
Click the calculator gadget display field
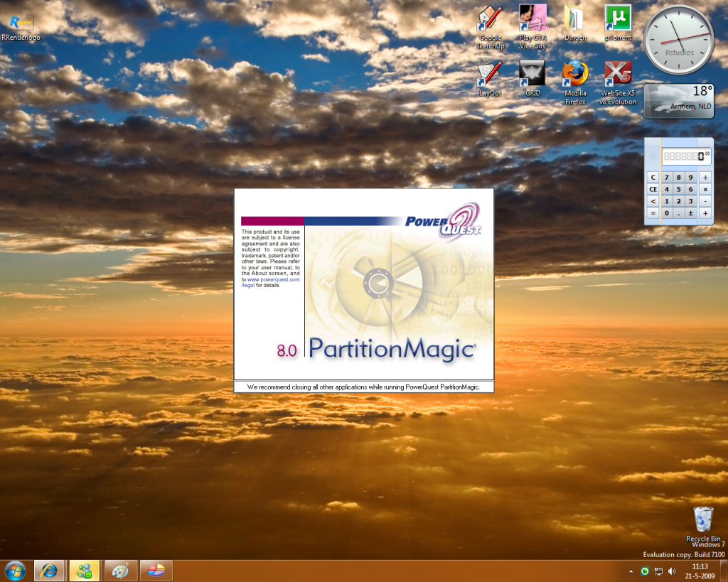(686, 156)
